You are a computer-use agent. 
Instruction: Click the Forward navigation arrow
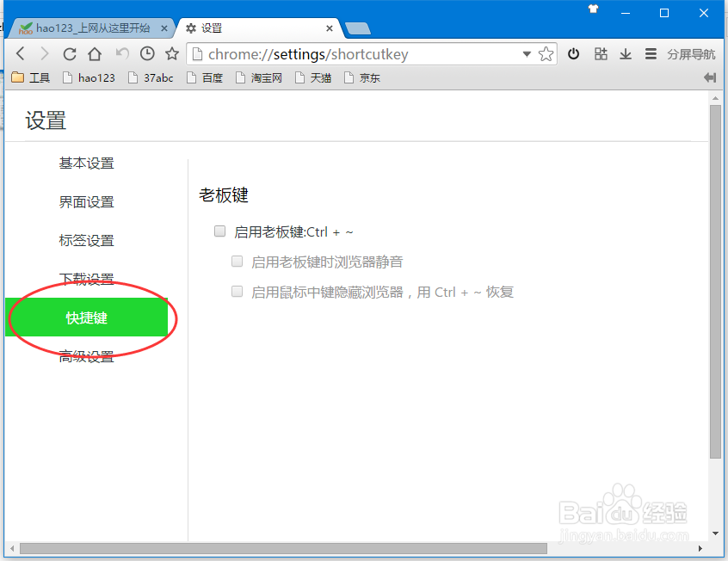(x=45, y=54)
